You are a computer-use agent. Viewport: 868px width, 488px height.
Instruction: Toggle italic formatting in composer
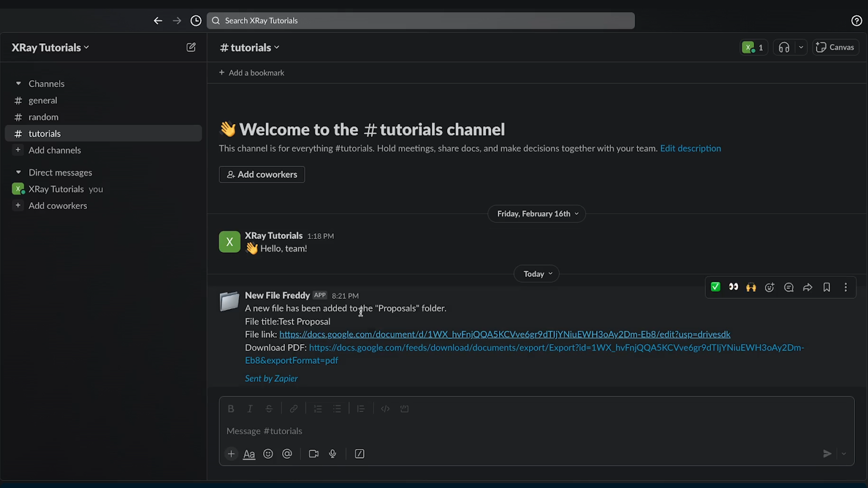250,409
